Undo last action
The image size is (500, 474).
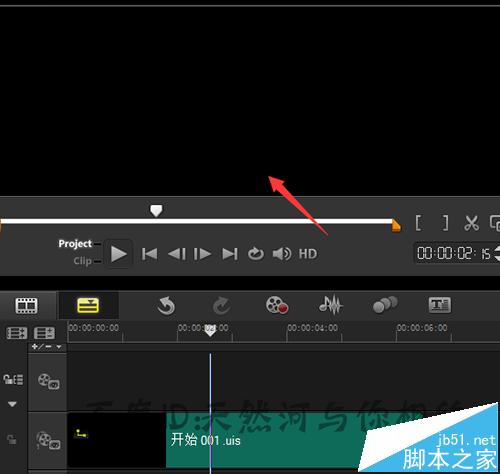coord(166,305)
